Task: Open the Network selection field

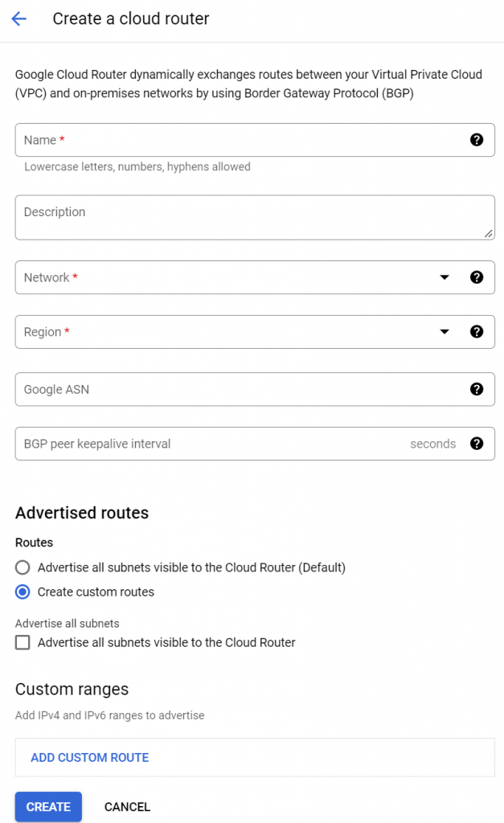Action: coord(255,277)
